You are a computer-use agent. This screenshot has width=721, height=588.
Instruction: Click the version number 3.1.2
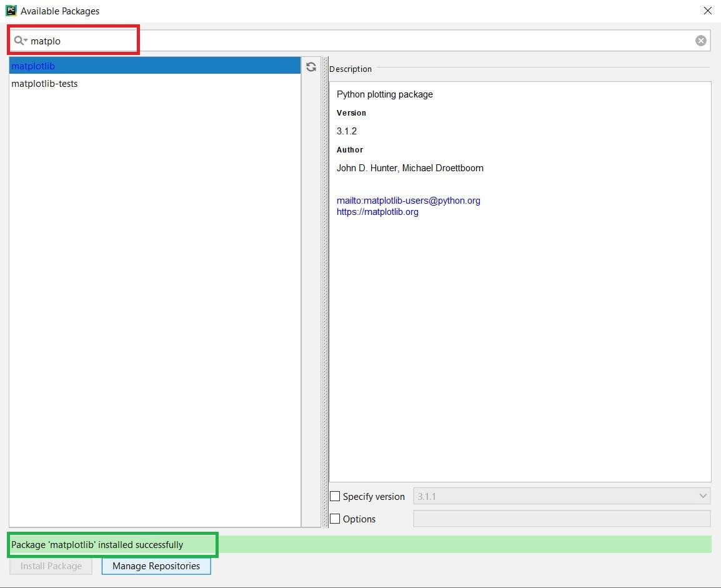(347, 131)
